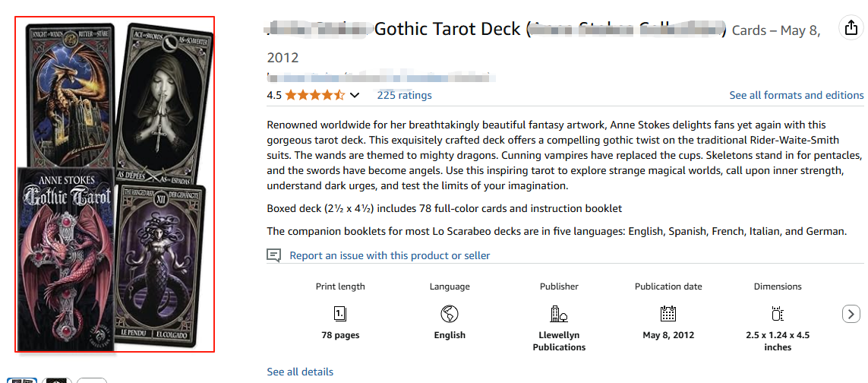Click the share icon
Image resolution: width=868 pixels, height=383 pixels.
[851, 28]
